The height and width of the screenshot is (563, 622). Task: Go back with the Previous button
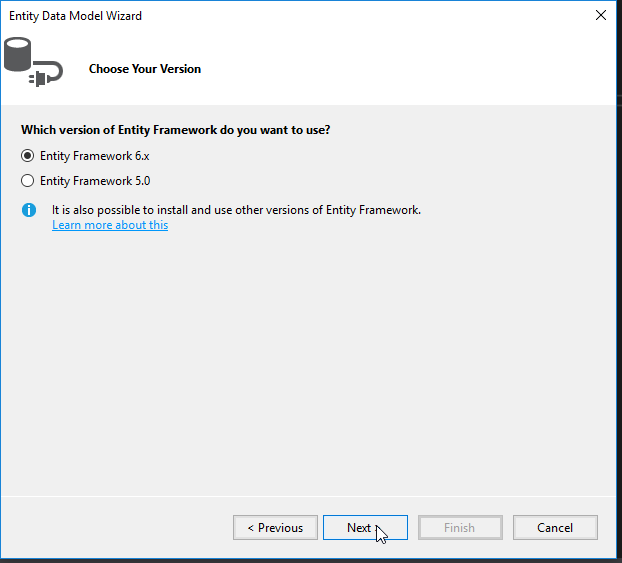(275, 527)
